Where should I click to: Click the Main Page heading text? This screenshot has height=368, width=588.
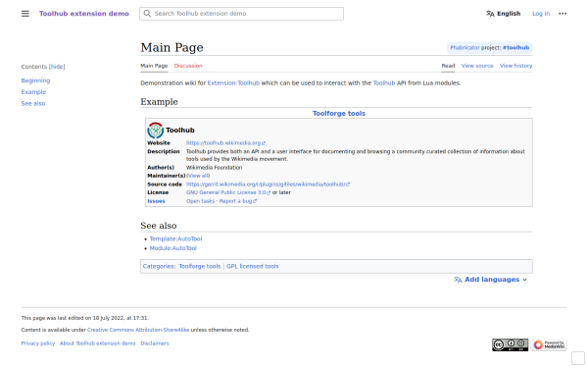click(171, 48)
